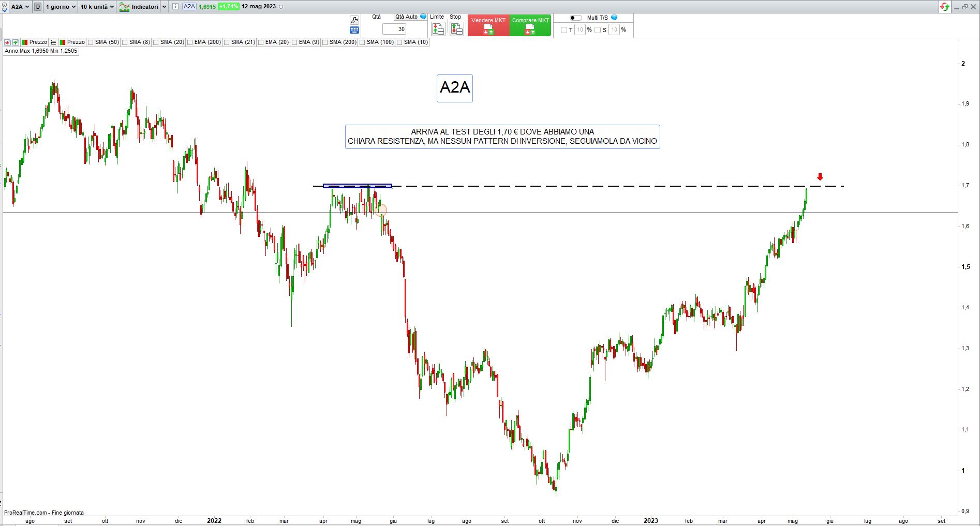Click the green up-arrow icon in indicator bar

click(x=16, y=42)
